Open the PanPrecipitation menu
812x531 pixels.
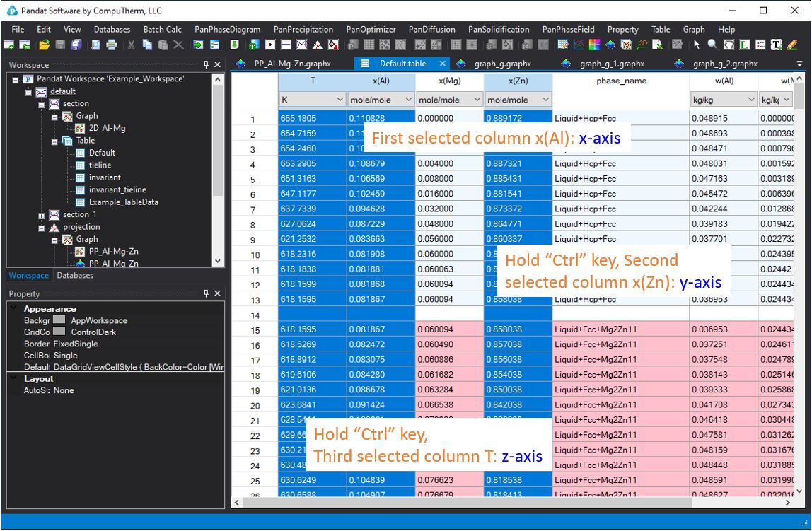303,30
